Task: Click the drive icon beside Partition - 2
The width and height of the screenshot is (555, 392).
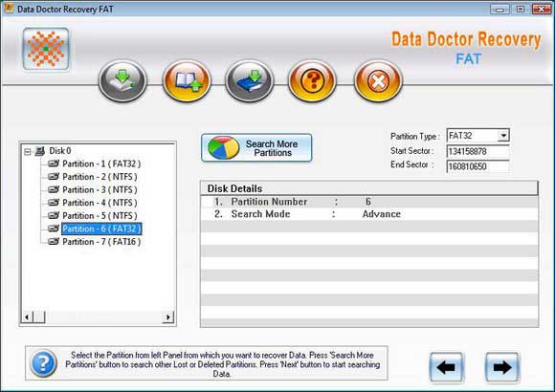Action: tap(54, 176)
